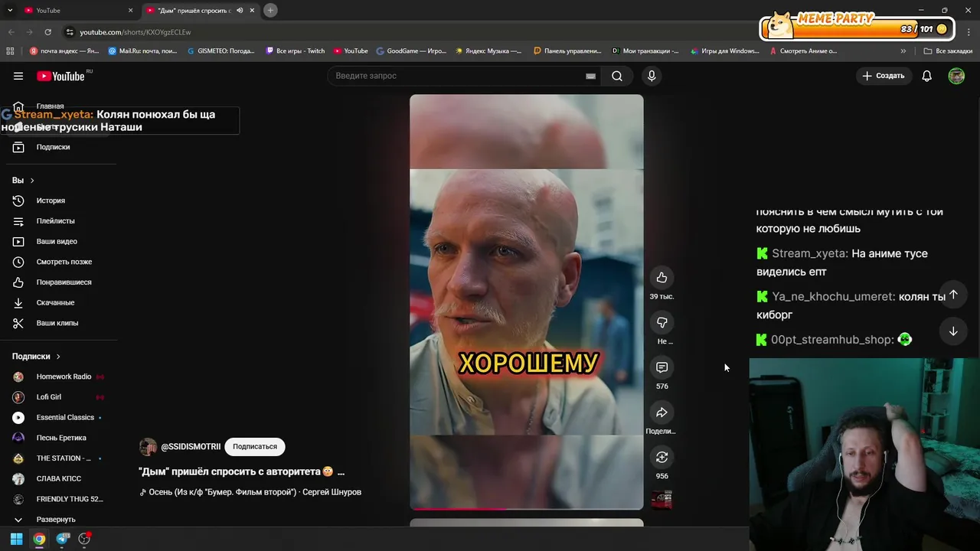The image size is (980, 551).
Task: Expand the short's title description
Action: point(341,471)
